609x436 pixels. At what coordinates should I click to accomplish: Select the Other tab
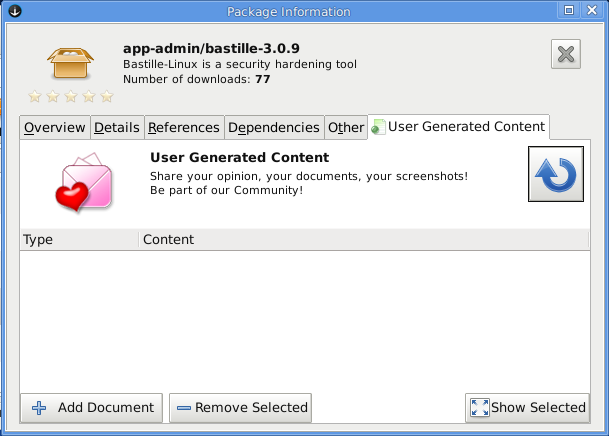[346, 127]
